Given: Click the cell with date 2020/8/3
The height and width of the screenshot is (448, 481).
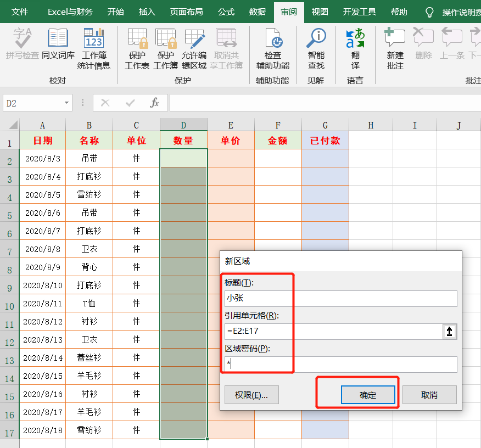Looking at the screenshot, I should [x=43, y=159].
